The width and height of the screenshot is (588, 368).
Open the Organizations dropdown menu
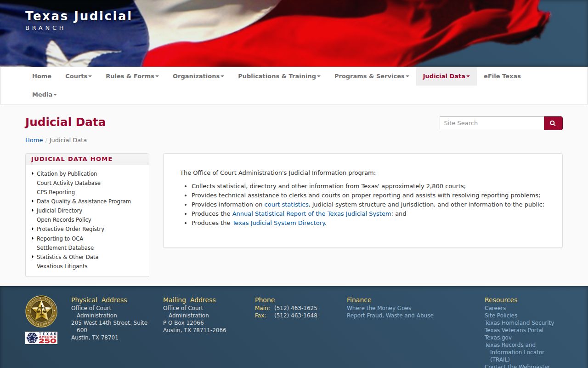pyautogui.click(x=198, y=76)
